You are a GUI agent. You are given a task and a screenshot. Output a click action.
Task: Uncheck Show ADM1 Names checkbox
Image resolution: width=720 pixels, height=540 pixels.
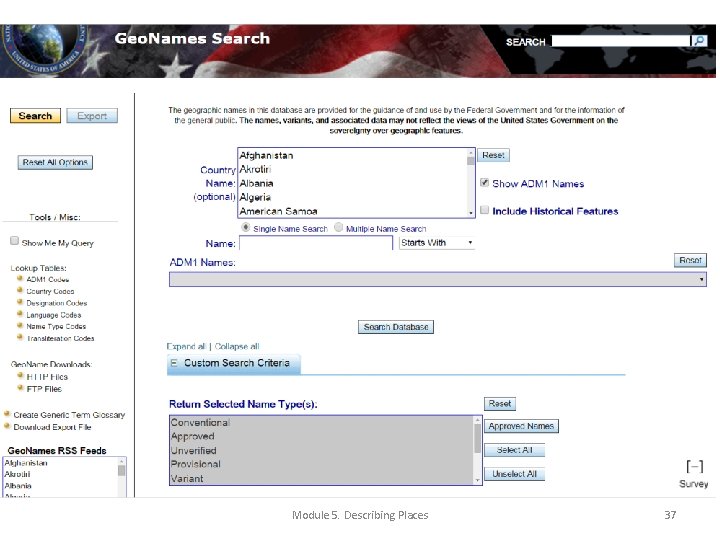click(x=484, y=182)
